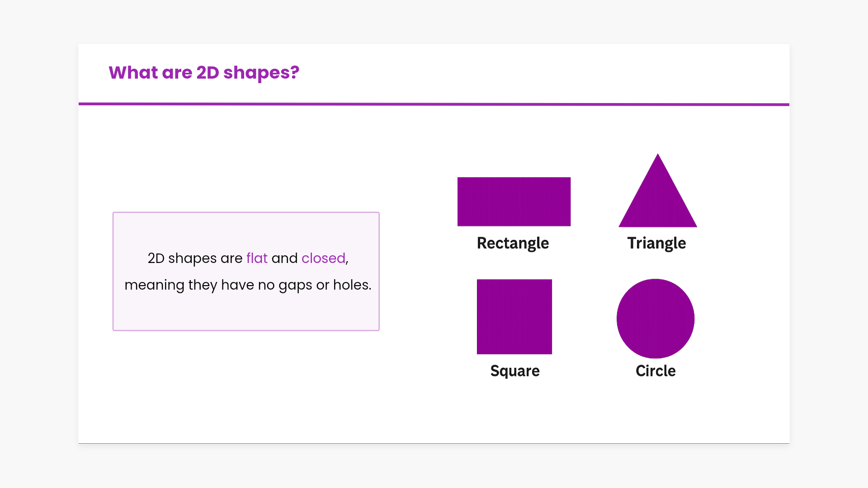Click the "Square" label
868x488 pixels.
click(515, 371)
